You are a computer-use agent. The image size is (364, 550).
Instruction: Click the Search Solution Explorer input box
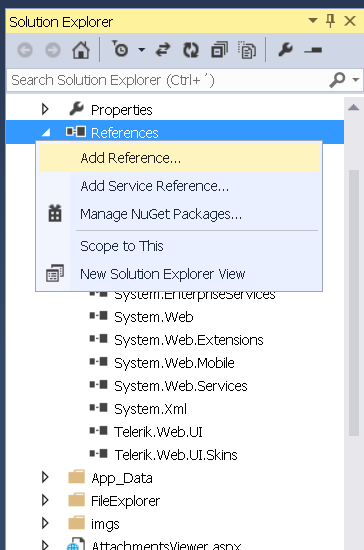point(168,80)
